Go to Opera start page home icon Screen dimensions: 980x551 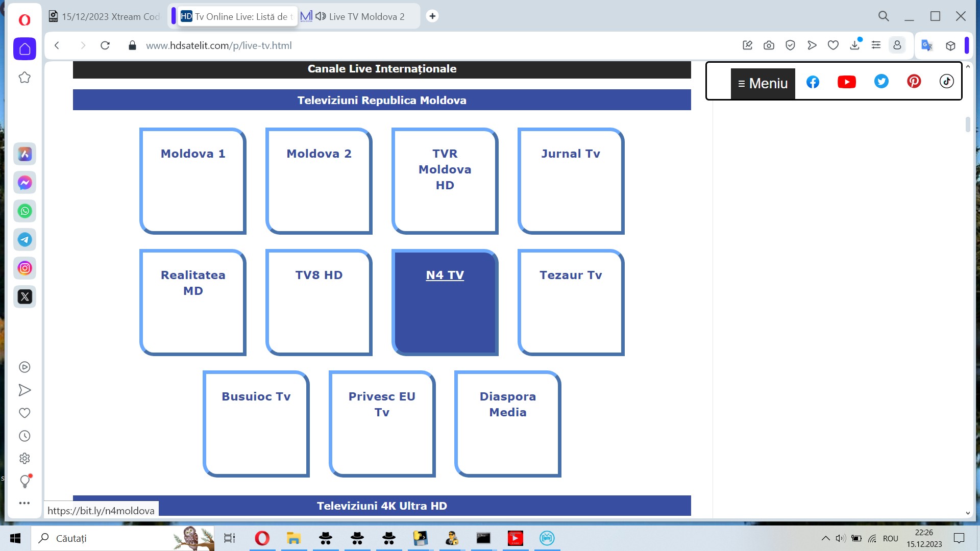point(24,49)
